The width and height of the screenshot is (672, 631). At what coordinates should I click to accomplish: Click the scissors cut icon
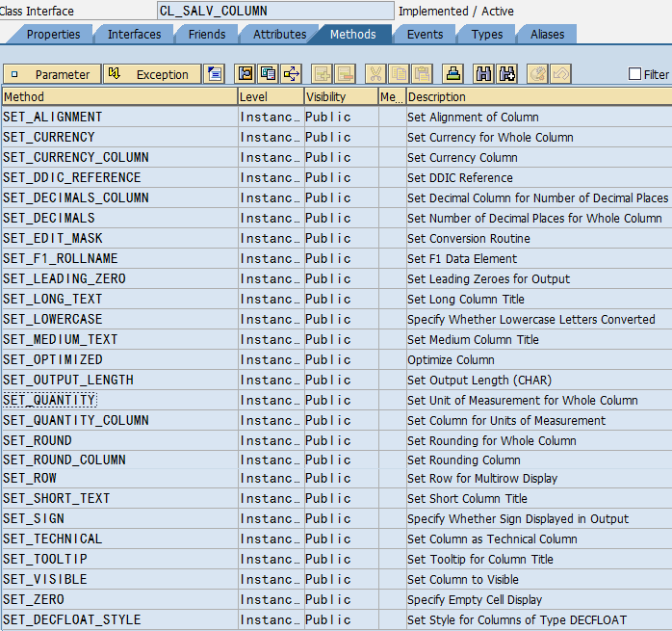375,74
